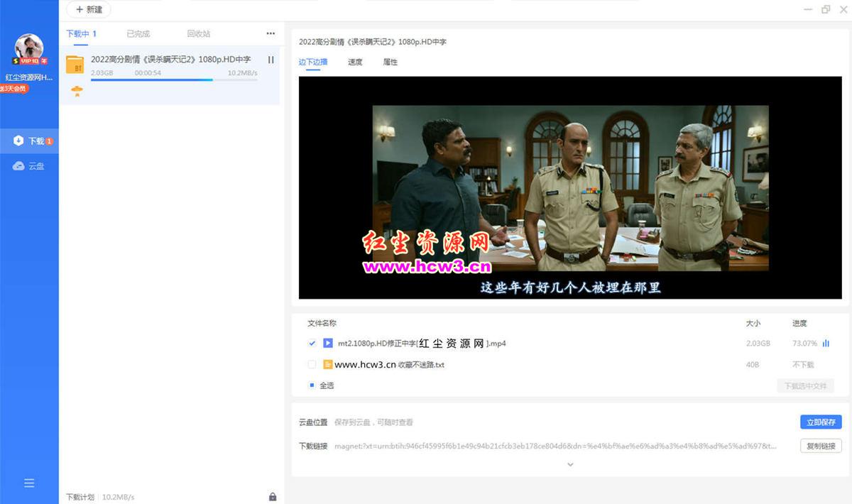Click the 不下载 status of the txt file
The image size is (852, 504).
point(803,365)
